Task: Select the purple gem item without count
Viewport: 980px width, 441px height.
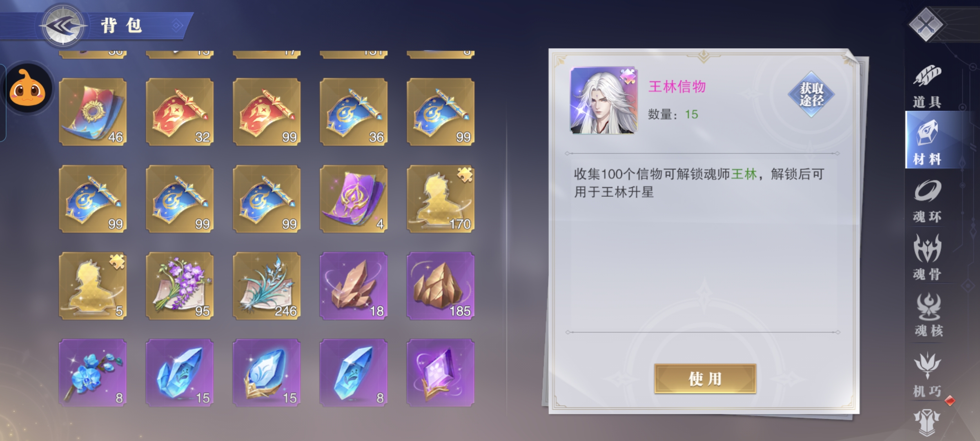Action: [x=441, y=373]
